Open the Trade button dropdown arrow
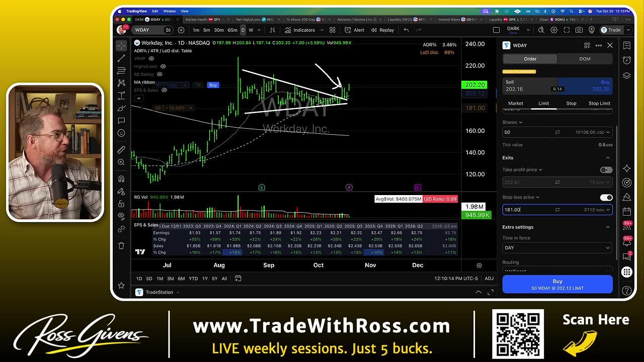Image resolution: width=644 pixels, height=362 pixels. click(628, 30)
